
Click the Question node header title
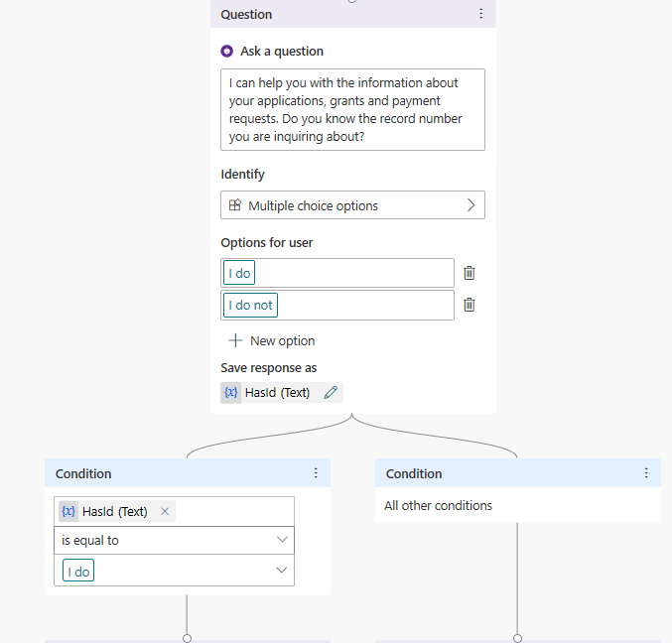(246, 15)
